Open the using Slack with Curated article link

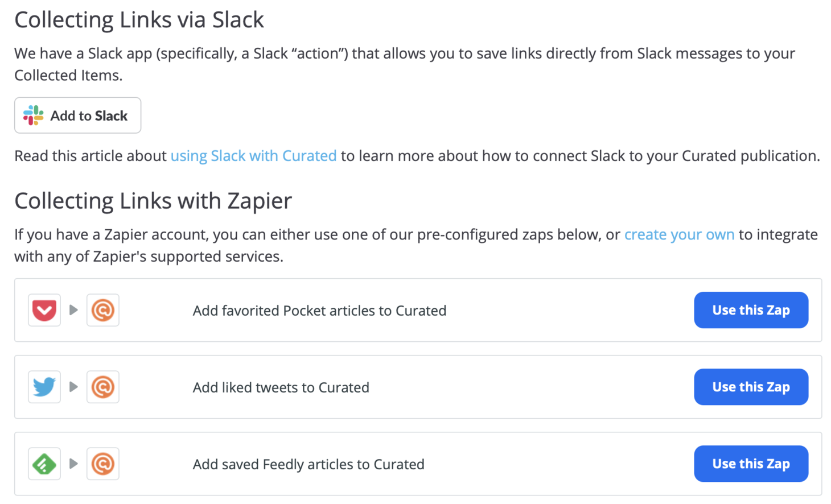click(x=253, y=156)
